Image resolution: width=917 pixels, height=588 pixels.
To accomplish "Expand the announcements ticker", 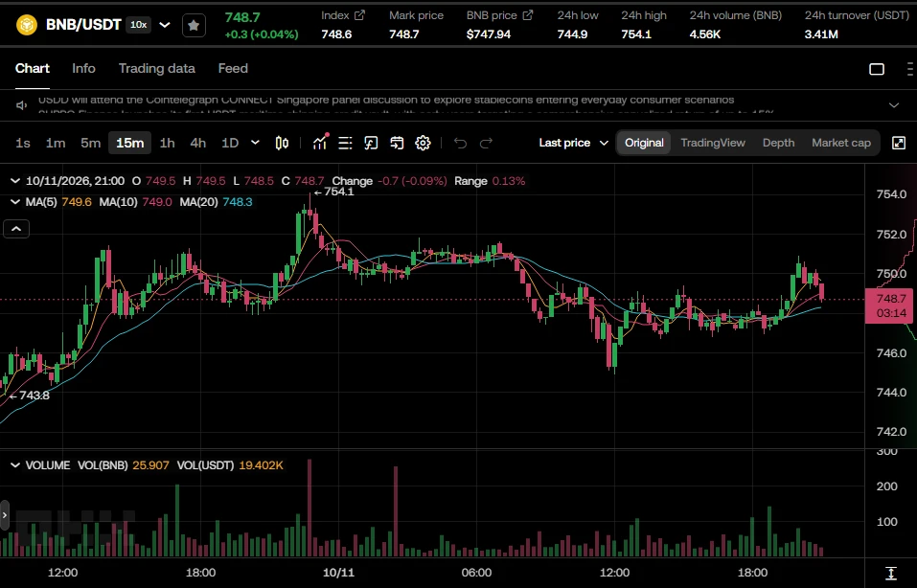I will [894, 105].
